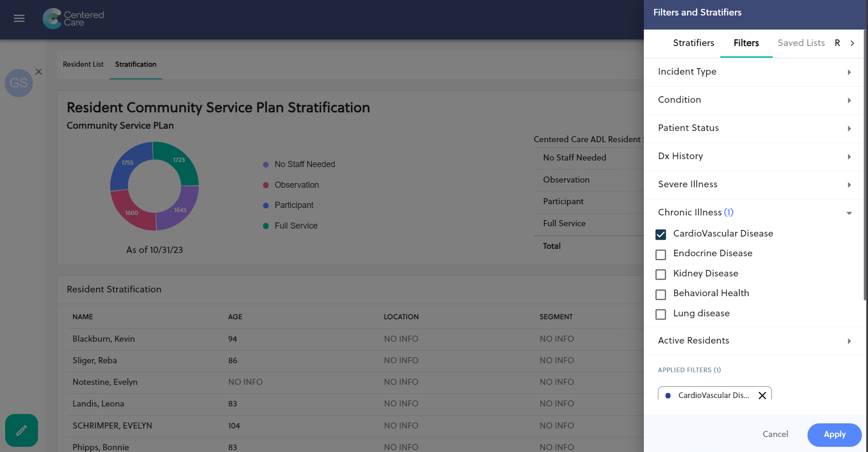Click the 1723 green donut chart segment
The height and width of the screenshot is (452, 868).
pos(180,161)
